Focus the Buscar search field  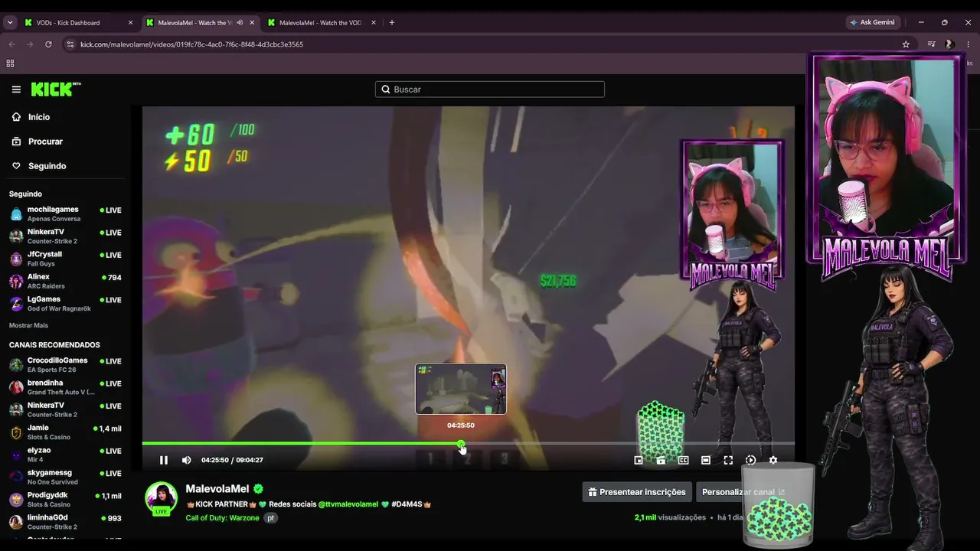coord(490,90)
